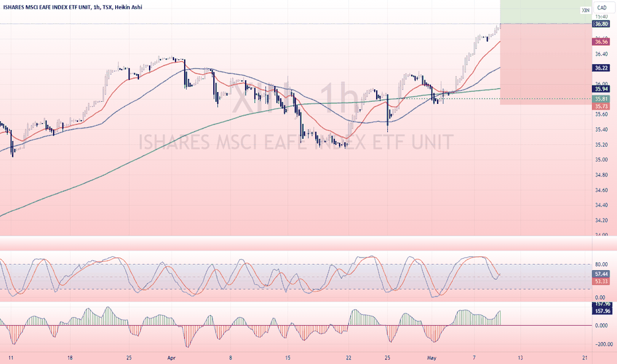The height and width of the screenshot is (364, 617).
Task: Click the XIN symbol label
Action: (585, 10)
